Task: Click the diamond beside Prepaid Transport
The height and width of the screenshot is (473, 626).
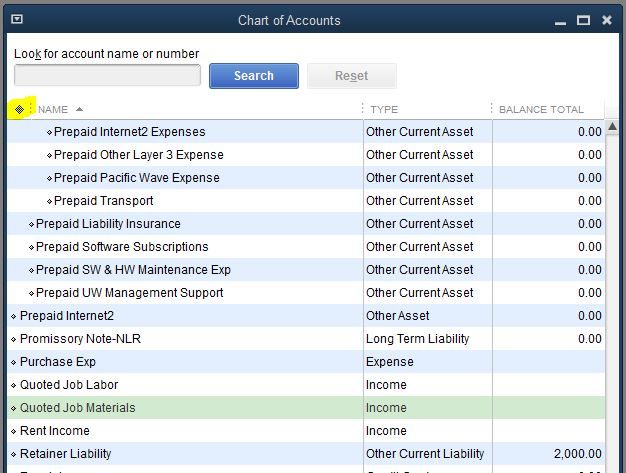Action: [50, 201]
